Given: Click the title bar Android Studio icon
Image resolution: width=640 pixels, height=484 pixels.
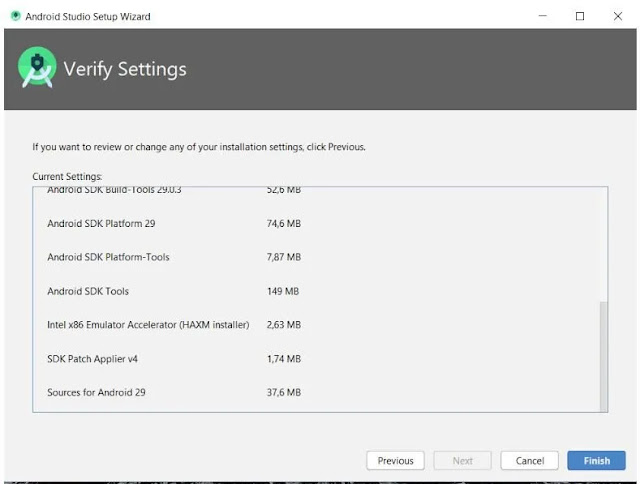Looking at the screenshot, I should 16,16.
